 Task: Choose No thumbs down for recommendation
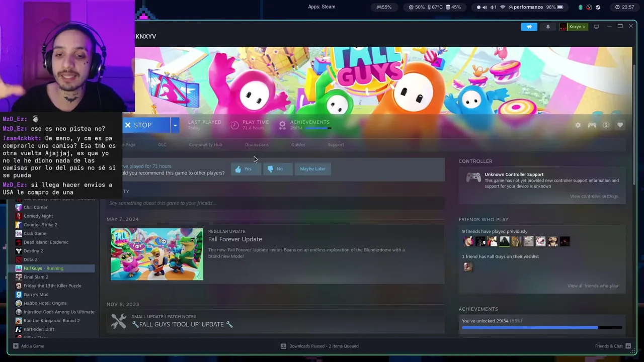pos(277,169)
